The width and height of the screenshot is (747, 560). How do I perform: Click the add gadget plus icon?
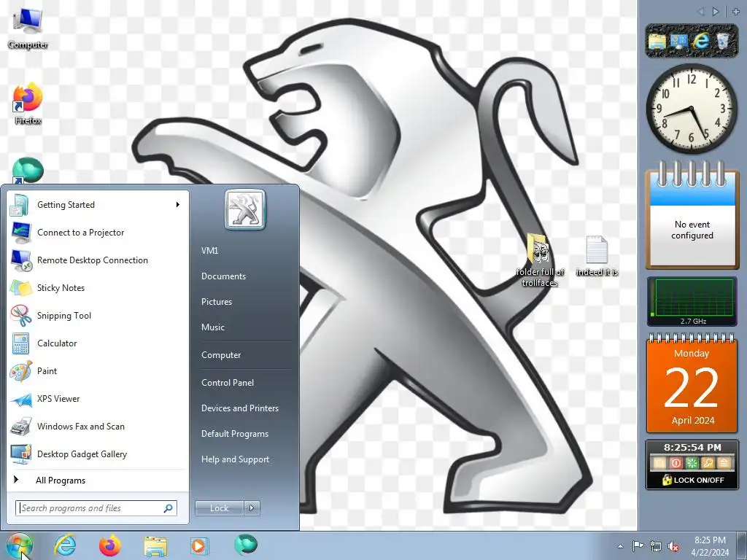point(736,12)
